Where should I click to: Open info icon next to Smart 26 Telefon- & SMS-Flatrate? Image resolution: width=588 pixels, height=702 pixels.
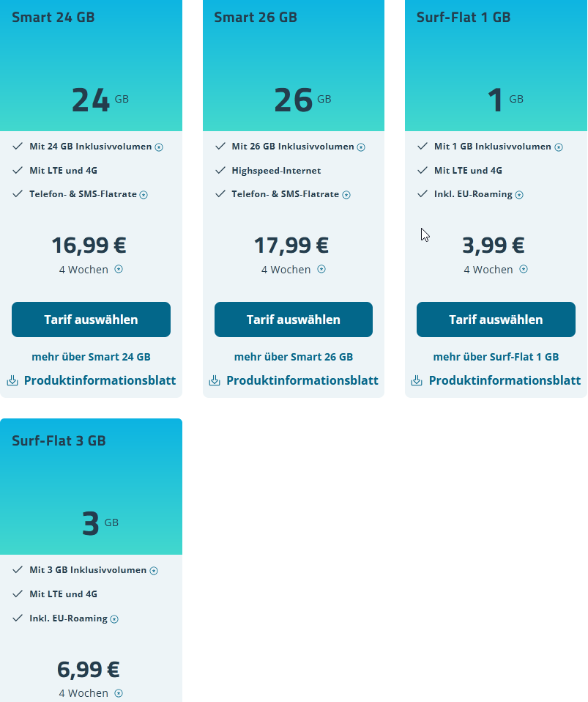346,195
